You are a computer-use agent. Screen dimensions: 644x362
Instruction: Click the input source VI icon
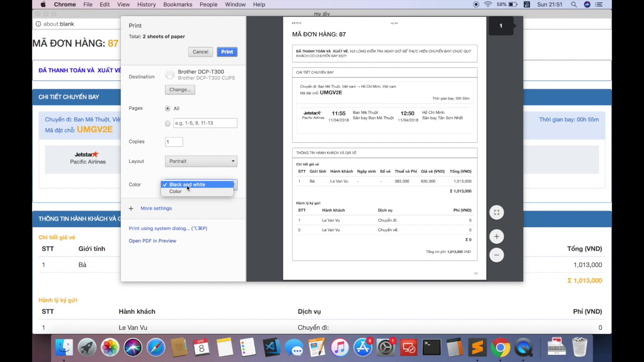[527, 5]
